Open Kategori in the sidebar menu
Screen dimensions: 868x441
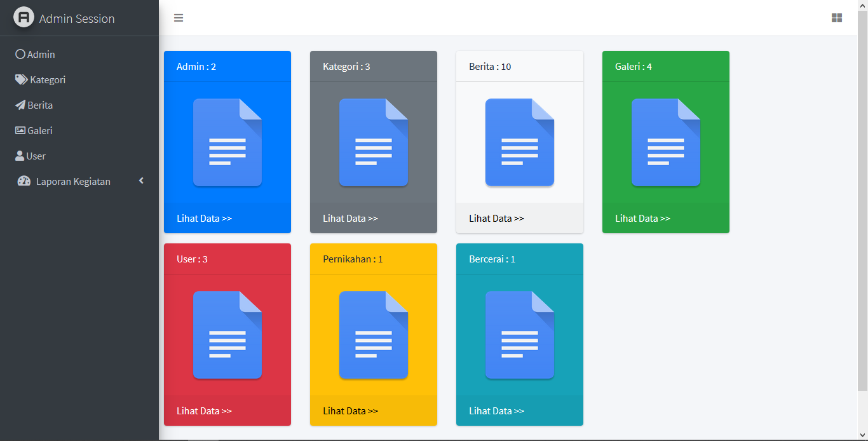click(x=79, y=79)
